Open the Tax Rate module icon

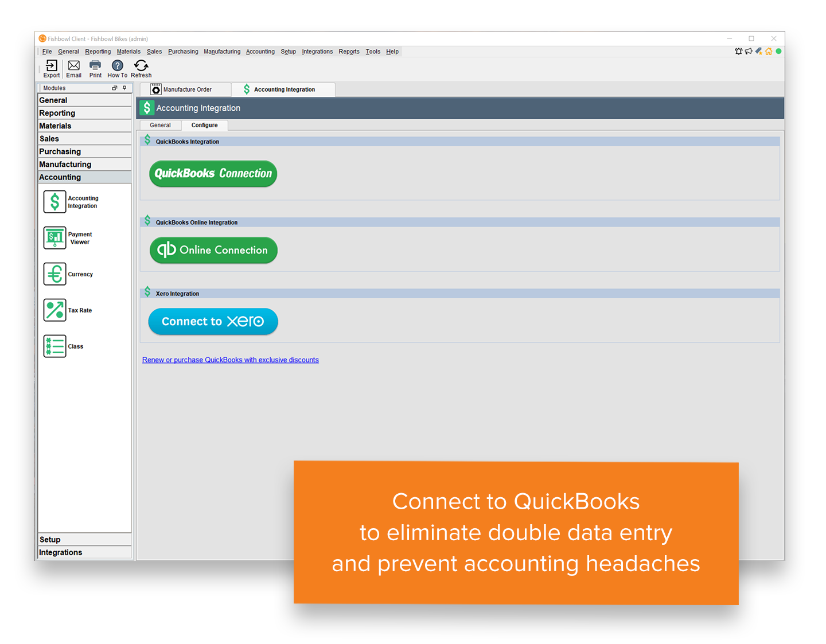[55, 310]
